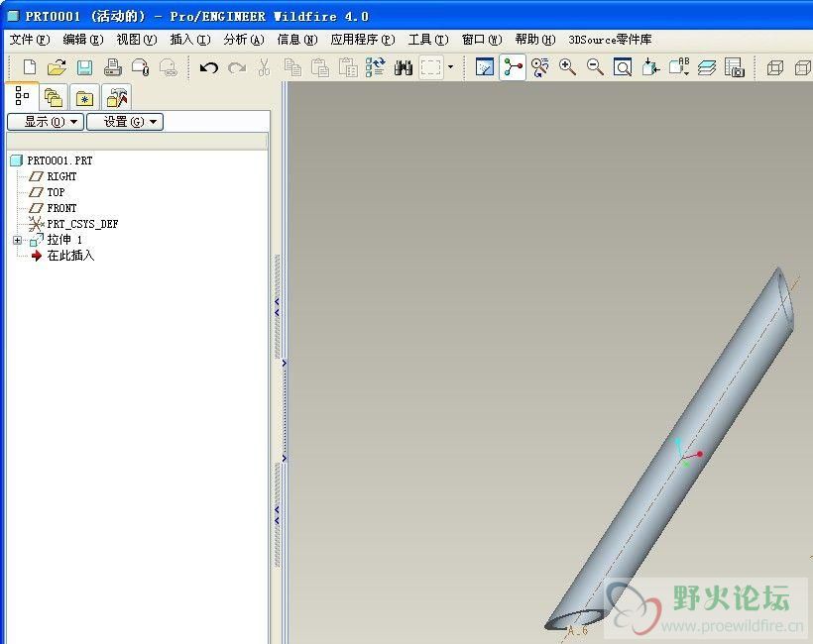Open the Favorites tab with star folder
The image size is (813, 644).
point(84,97)
